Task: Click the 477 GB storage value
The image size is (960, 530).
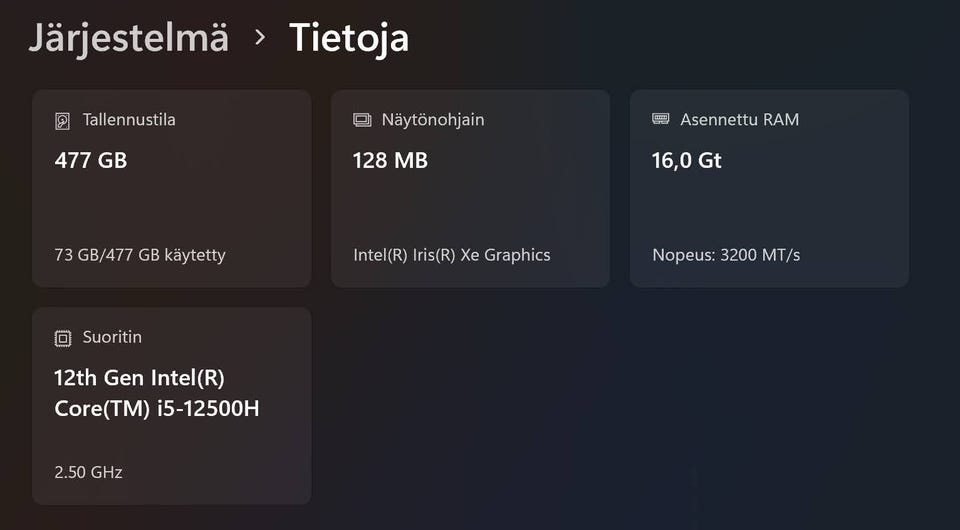Action: (x=91, y=160)
